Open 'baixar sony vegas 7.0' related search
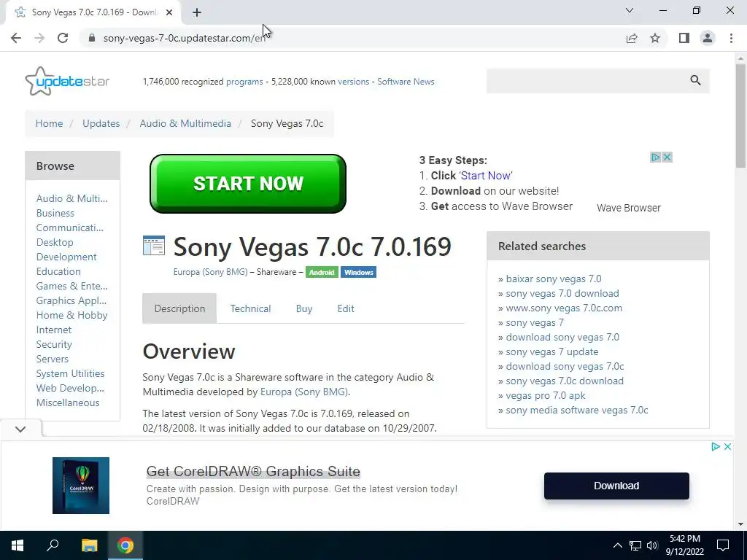Image resolution: width=747 pixels, height=560 pixels. [554, 279]
